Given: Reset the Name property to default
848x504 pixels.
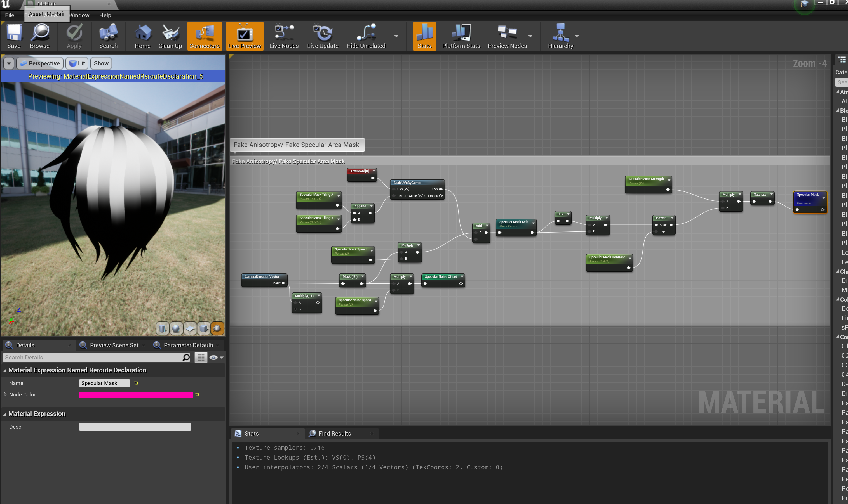Looking at the screenshot, I should point(136,383).
